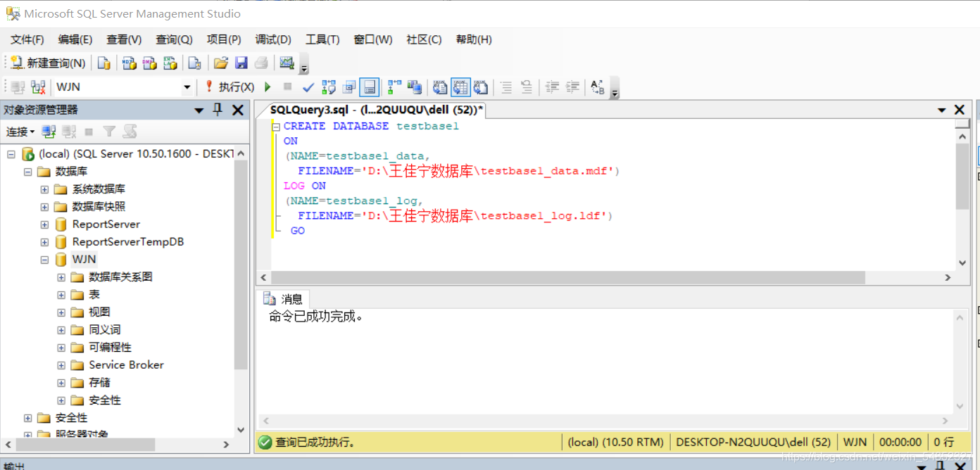Switch to Results to Grid
The image size is (980, 470).
click(460, 87)
